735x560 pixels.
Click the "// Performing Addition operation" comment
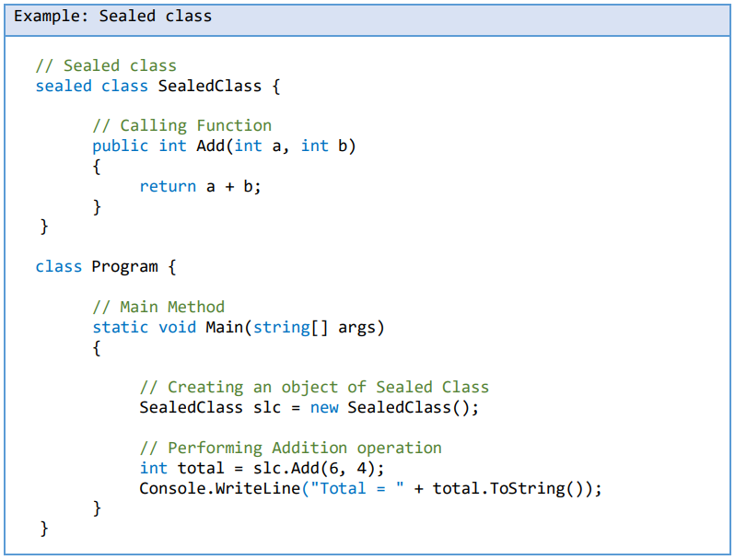pyautogui.click(x=290, y=448)
